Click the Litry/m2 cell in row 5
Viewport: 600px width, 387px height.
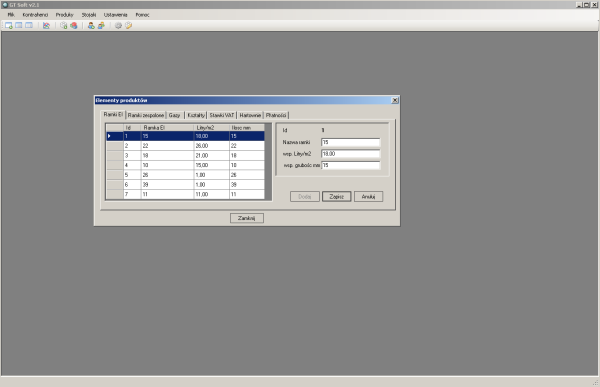coord(212,175)
